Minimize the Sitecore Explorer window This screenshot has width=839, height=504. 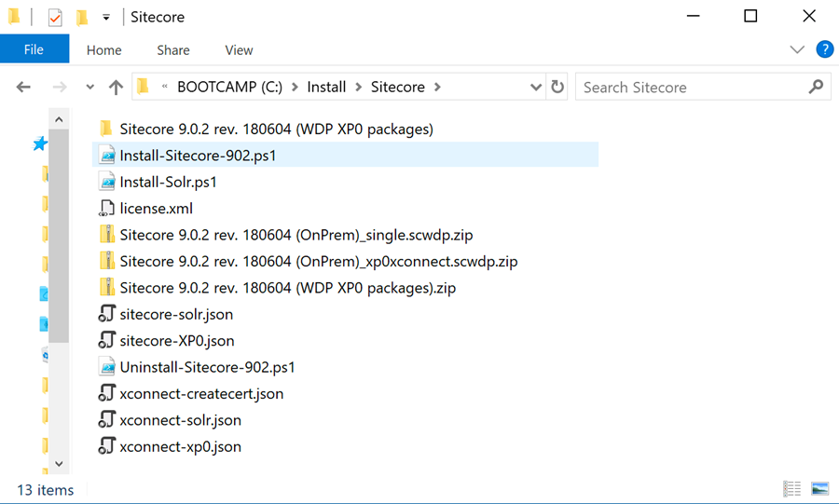pos(693,16)
